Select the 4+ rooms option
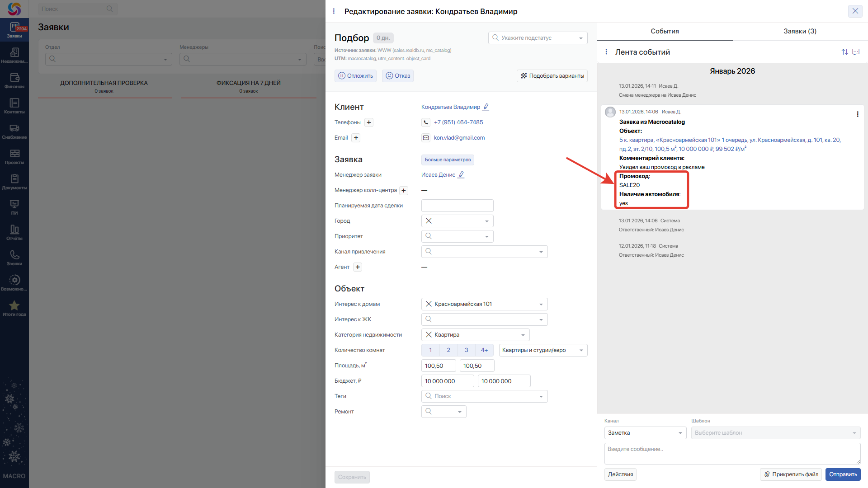The width and height of the screenshot is (868, 488). pyautogui.click(x=484, y=350)
